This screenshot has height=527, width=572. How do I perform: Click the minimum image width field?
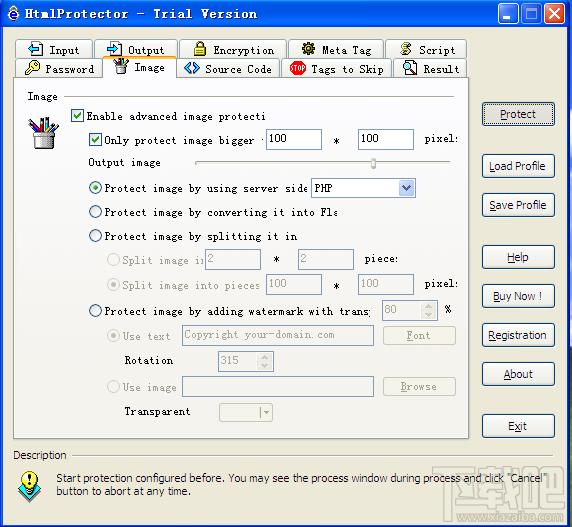[294, 139]
